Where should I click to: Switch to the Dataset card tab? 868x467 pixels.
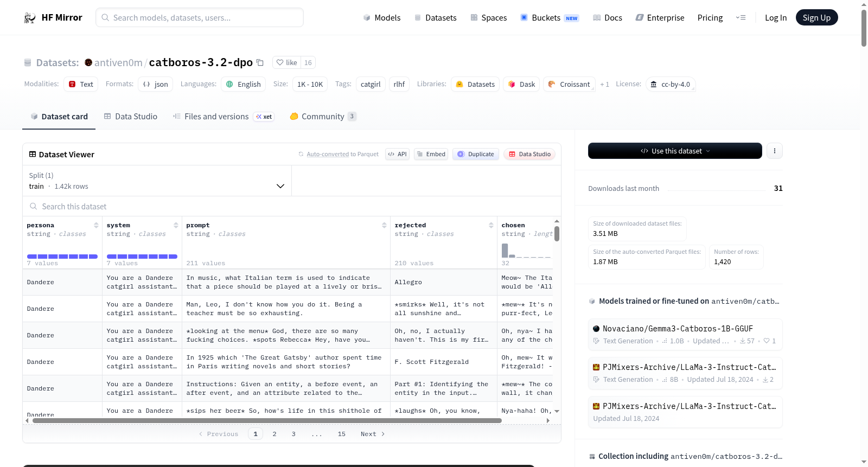(59, 117)
